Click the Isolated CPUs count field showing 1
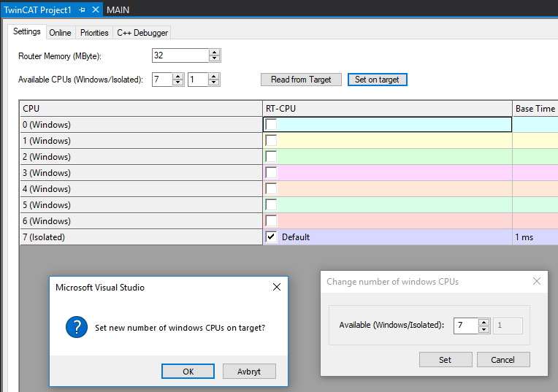This screenshot has height=392, width=558. click(x=198, y=80)
